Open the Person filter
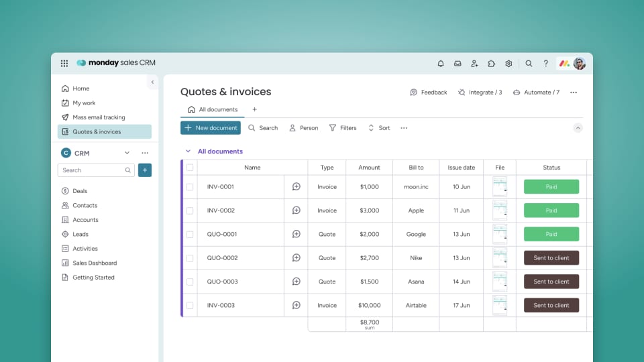The image size is (644, 362). [x=303, y=128]
